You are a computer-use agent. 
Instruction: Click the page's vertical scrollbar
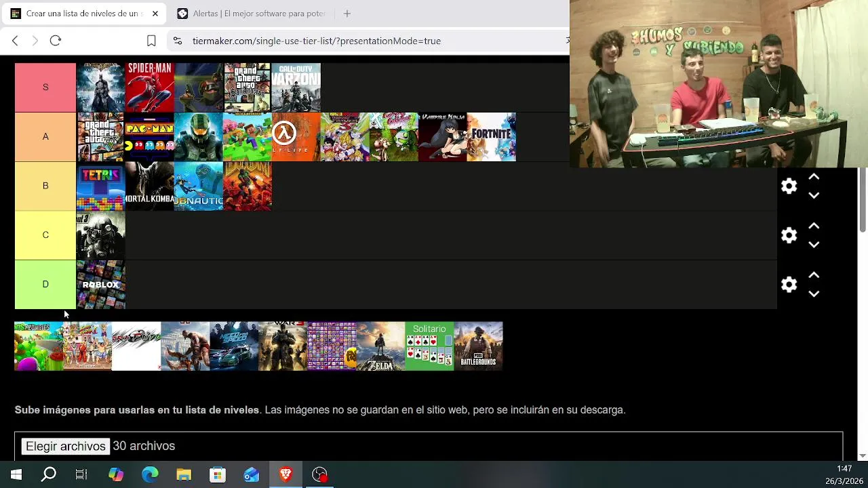863,201
